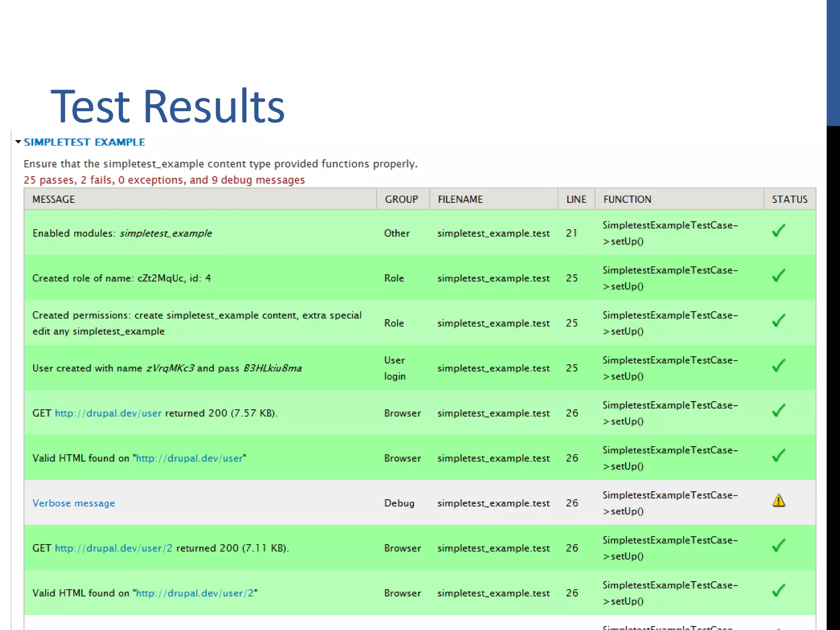Click the passes and fails summary text
Viewport: 840px width, 630px height.
(164, 180)
